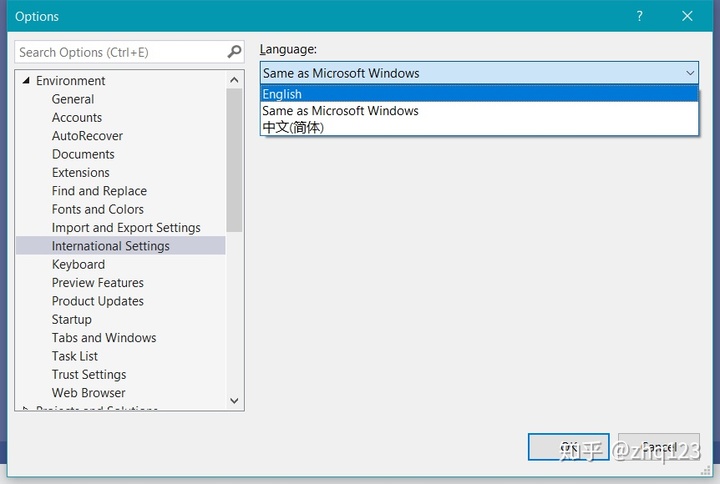Click the tree scrollbar down arrow
720x484 pixels.
click(234, 400)
